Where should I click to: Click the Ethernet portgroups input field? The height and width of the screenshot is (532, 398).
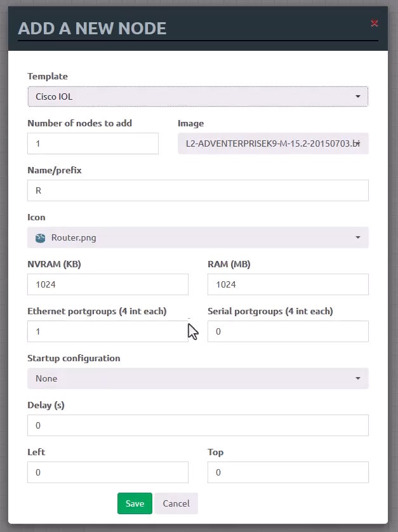point(108,331)
